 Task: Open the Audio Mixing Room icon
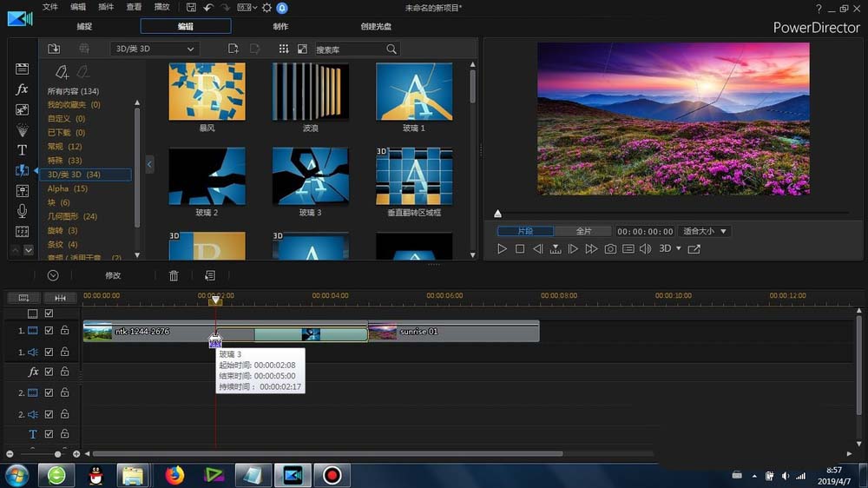23,191
